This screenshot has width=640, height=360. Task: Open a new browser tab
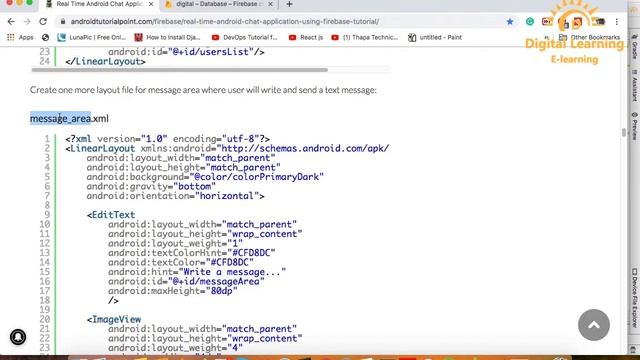click(x=289, y=4)
